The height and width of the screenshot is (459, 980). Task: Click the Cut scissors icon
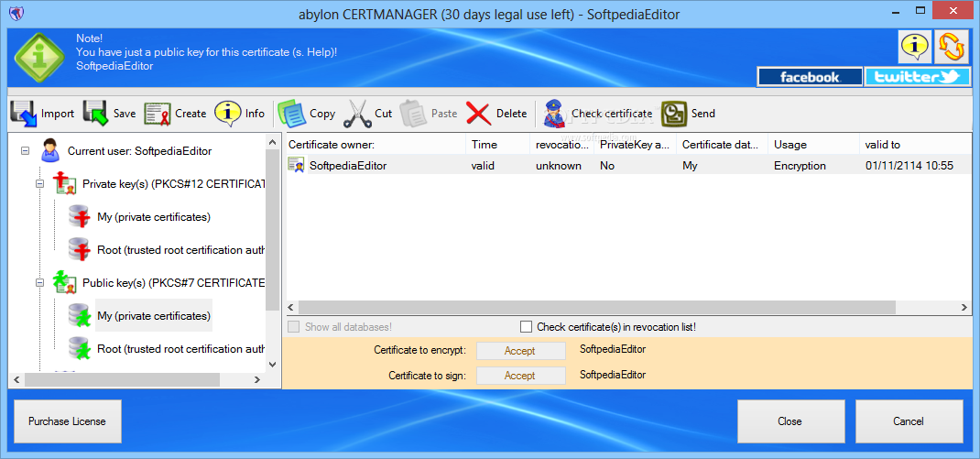357,114
